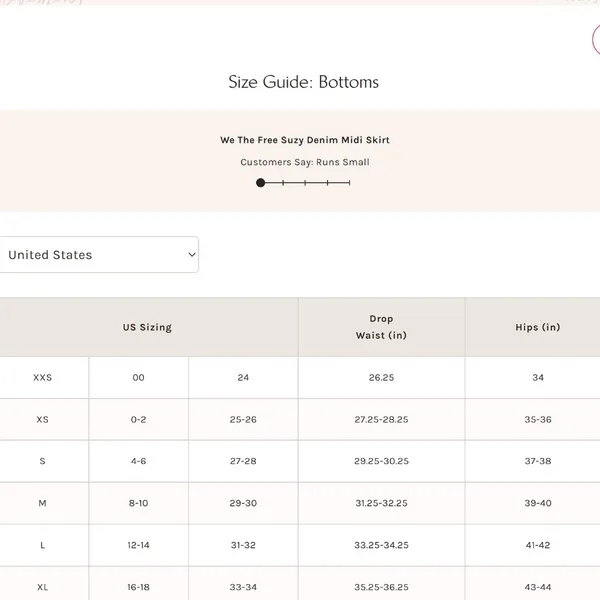The height and width of the screenshot is (600, 600).
Task: Select the XL size cell
Action: tap(42, 584)
